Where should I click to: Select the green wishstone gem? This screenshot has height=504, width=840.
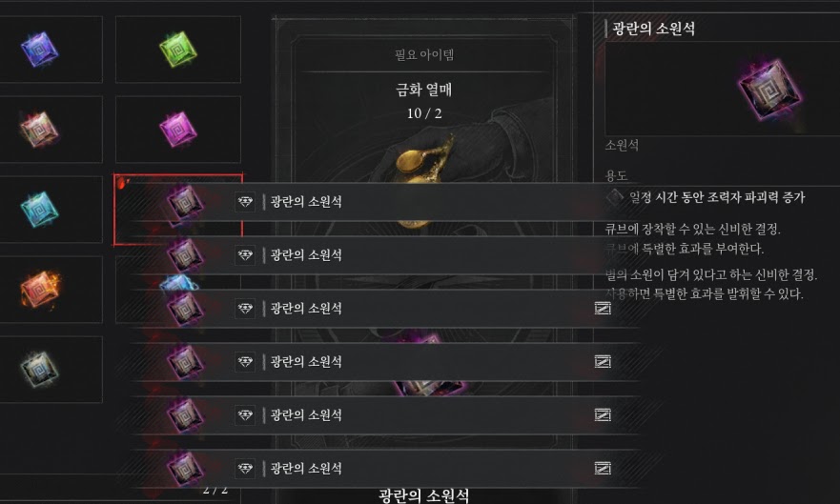pyautogui.click(x=178, y=50)
